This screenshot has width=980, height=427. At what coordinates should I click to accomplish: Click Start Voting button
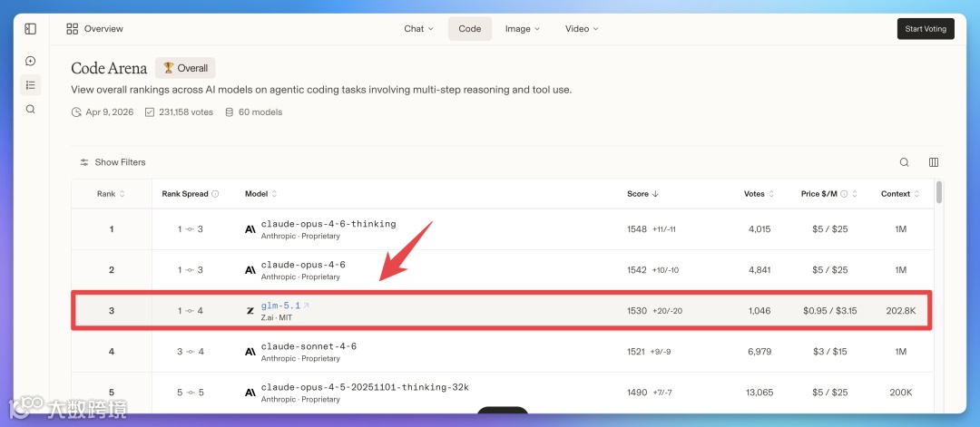[926, 29]
